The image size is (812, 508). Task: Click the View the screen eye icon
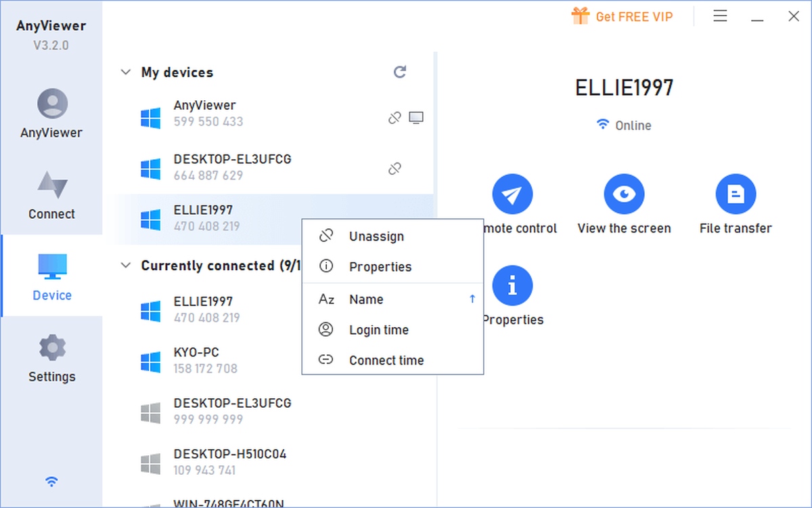tap(624, 194)
